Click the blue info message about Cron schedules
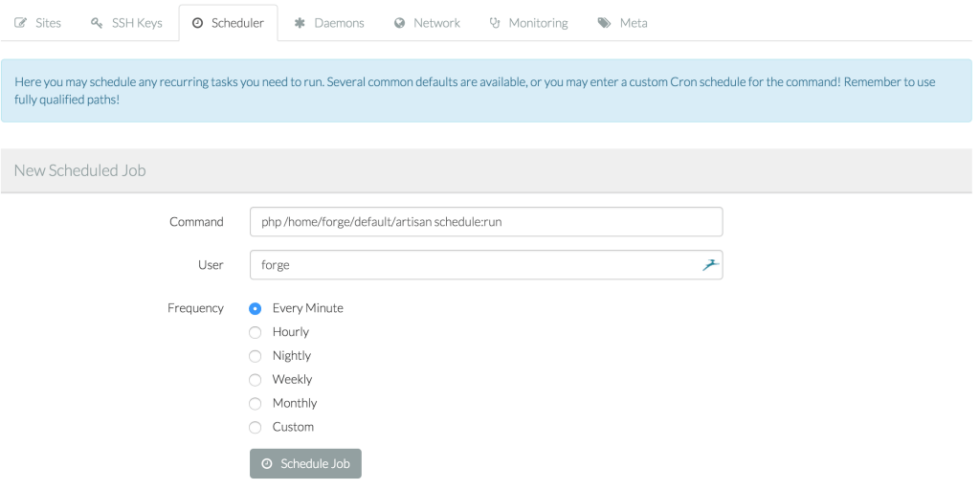Image resolution: width=980 pixels, height=490 pixels. (486, 91)
